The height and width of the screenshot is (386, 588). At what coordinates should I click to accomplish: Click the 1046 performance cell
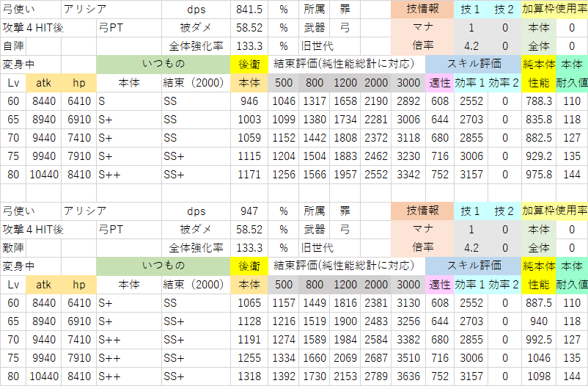click(538, 358)
